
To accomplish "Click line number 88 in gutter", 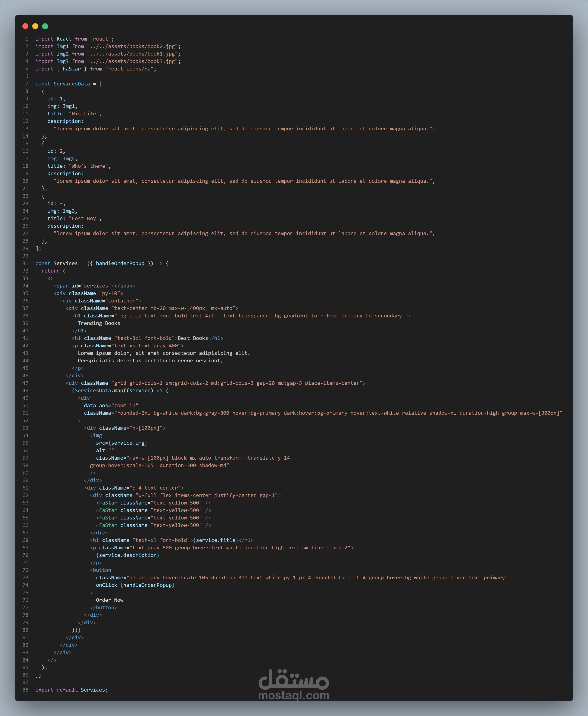I will (25, 690).
